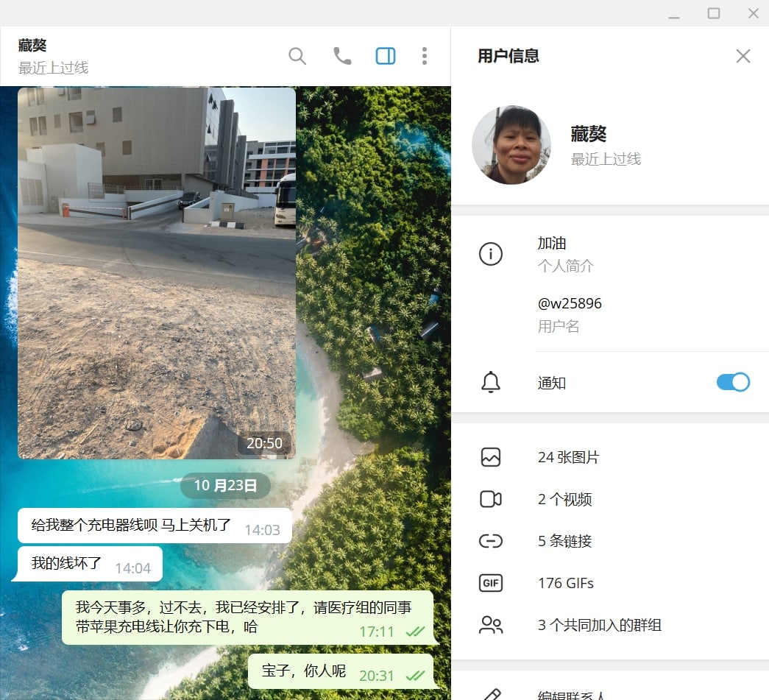Open the three-dot chat options menu
Image resolution: width=769 pixels, height=700 pixels.
point(425,56)
